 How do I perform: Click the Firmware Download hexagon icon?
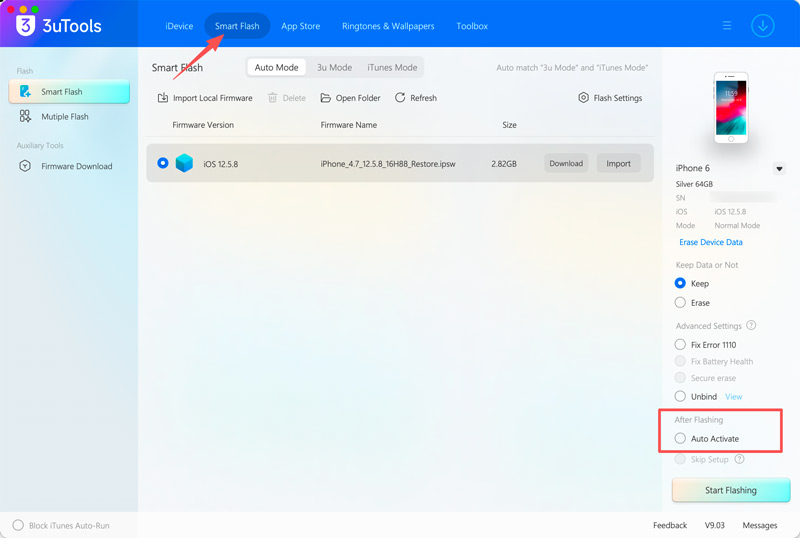[x=25, y=166]
